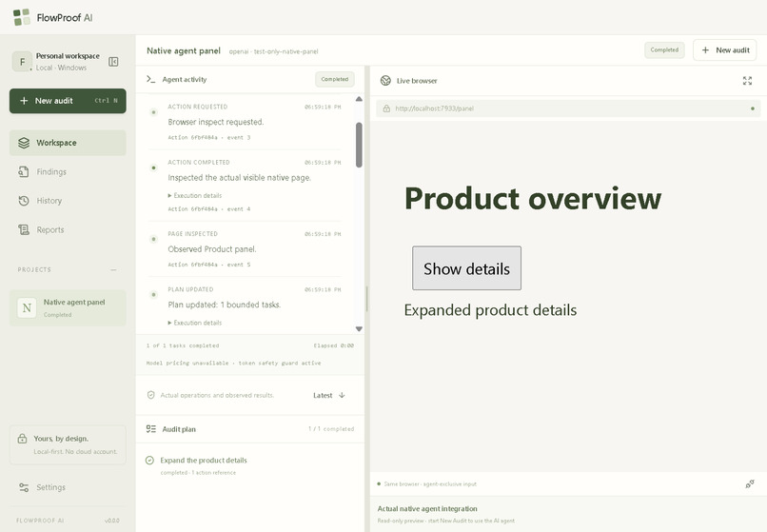Click the Workspace layers icon

point(24,143)
